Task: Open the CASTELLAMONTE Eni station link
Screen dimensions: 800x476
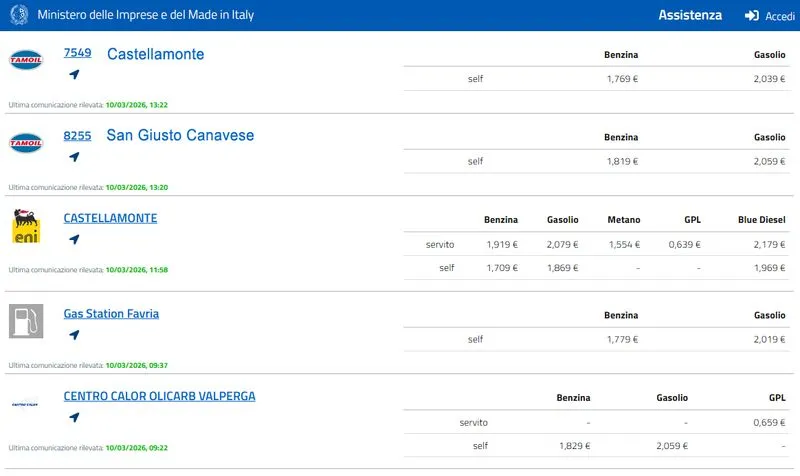Action: (x=110, y=218)
